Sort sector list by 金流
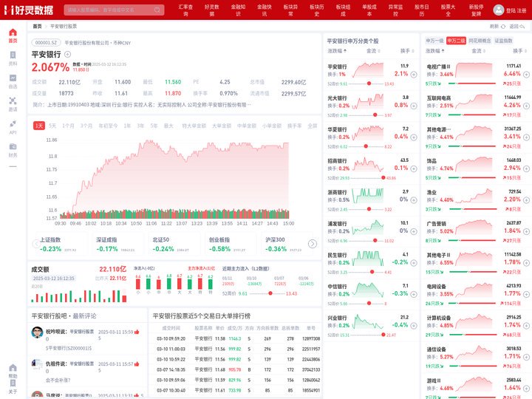 pyautogui.click(x=478, y=51)
